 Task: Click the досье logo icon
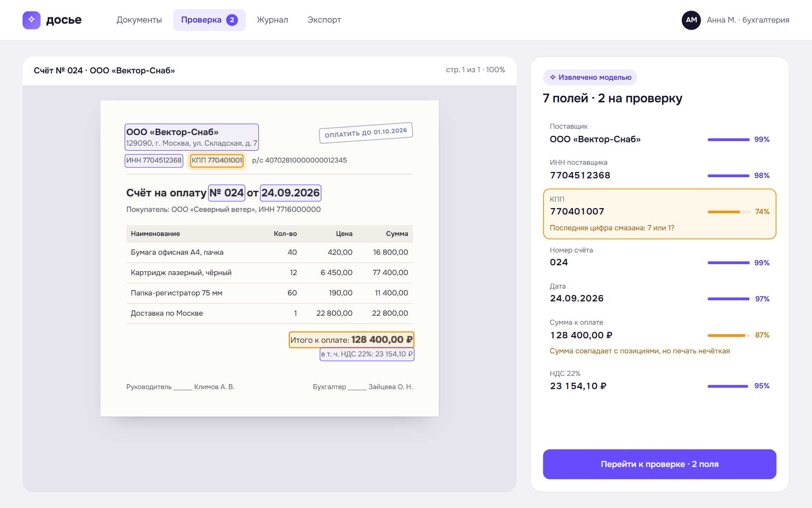[32, 20]
